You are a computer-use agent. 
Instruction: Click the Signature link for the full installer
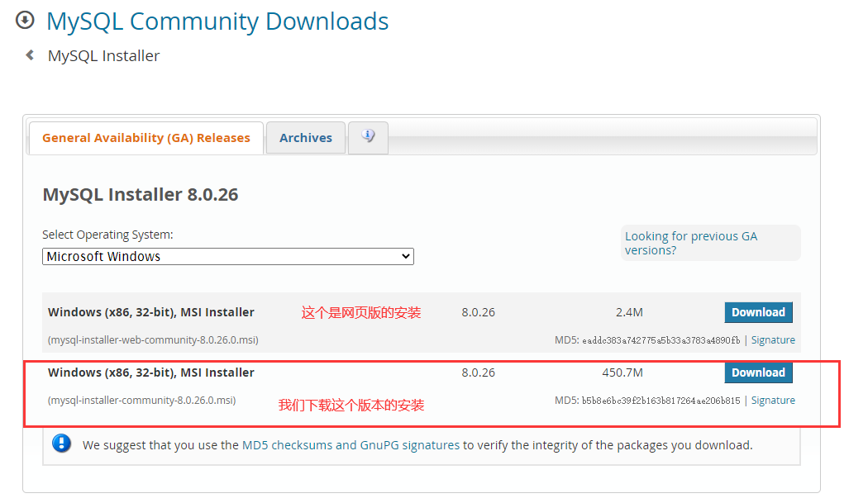[773, 400]
